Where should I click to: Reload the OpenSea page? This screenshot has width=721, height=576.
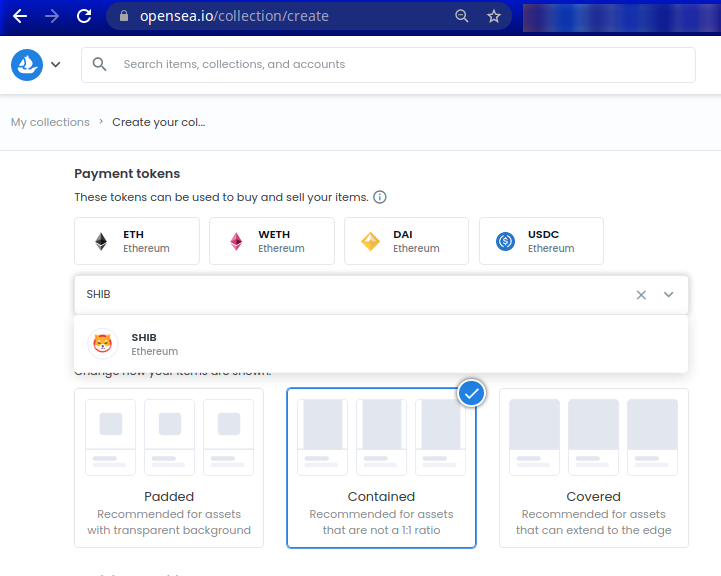point(84,17)
